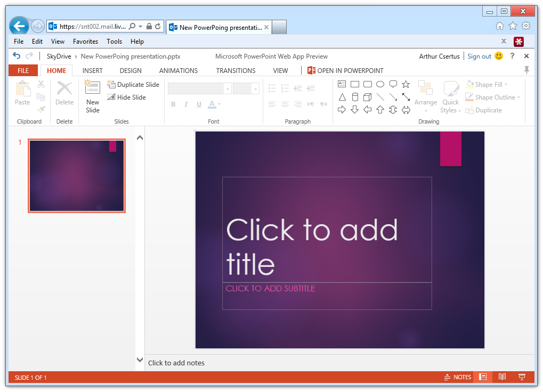The width and height of the screenshot is (543, 392).
Task: Select the down block arrow shape
Action: click(x=354, y=110)
